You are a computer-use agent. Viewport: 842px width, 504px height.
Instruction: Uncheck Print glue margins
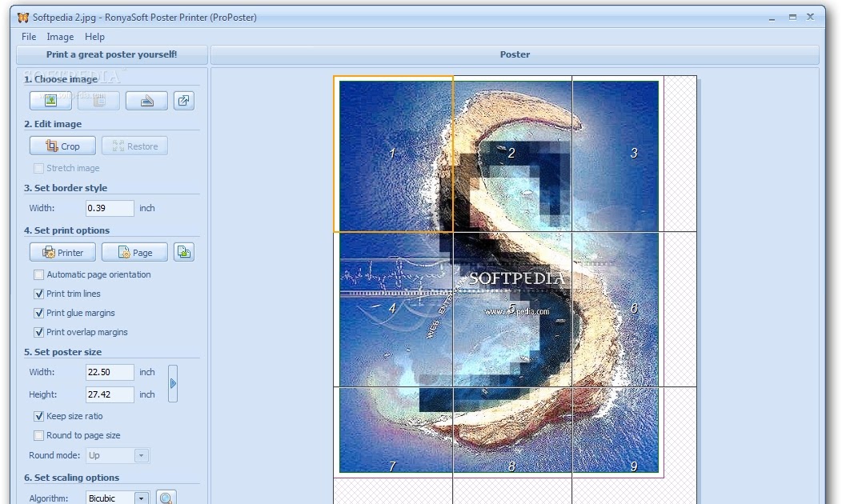point(38,313)
